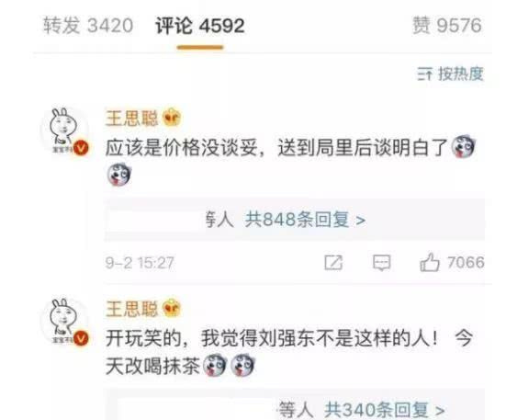Expand the 共848条回复 replies link

[x=305, y=220]
